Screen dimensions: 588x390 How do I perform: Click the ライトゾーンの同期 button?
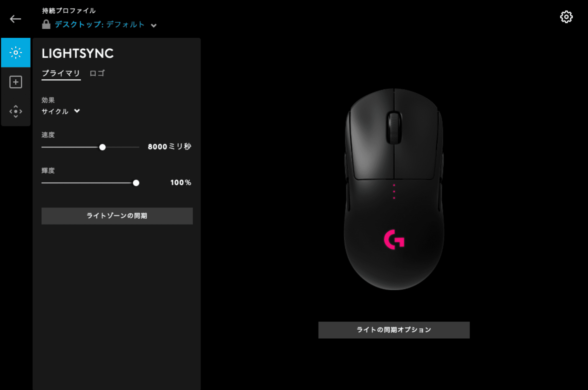(117, 216)
